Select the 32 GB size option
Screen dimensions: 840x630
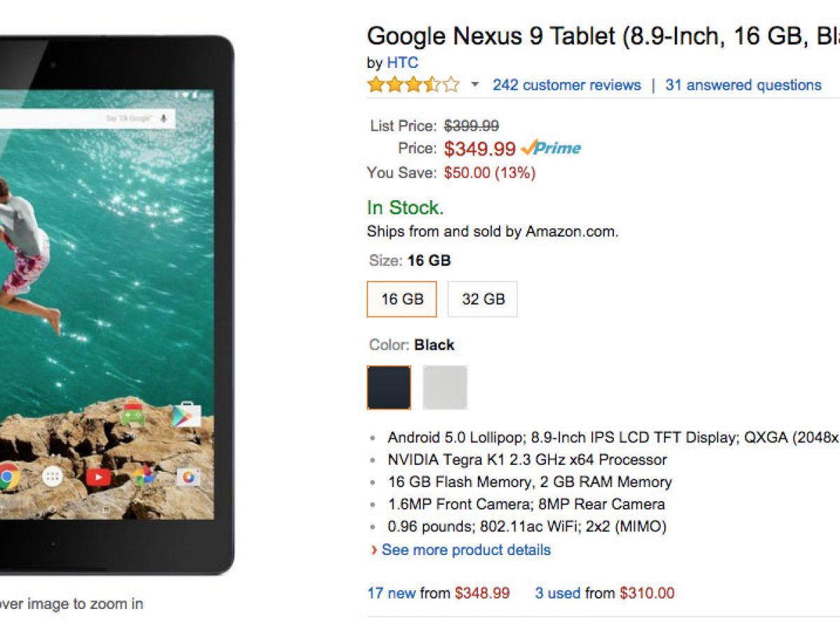point(483,300)
